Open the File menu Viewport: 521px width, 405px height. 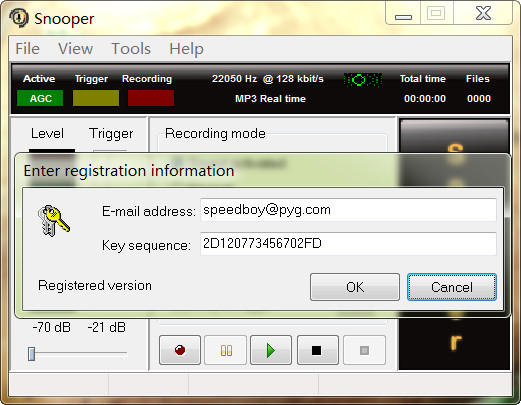click(x=28, y=49)
